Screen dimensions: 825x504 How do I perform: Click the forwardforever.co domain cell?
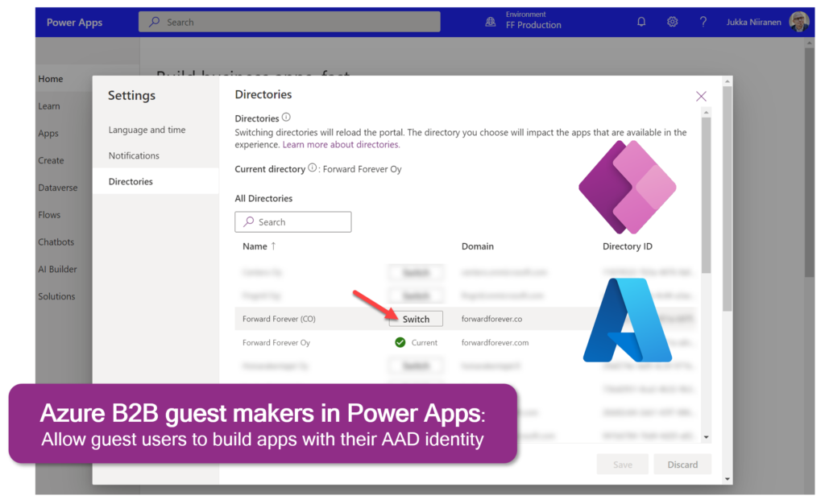pyautogui.click(x=491, y=319)
